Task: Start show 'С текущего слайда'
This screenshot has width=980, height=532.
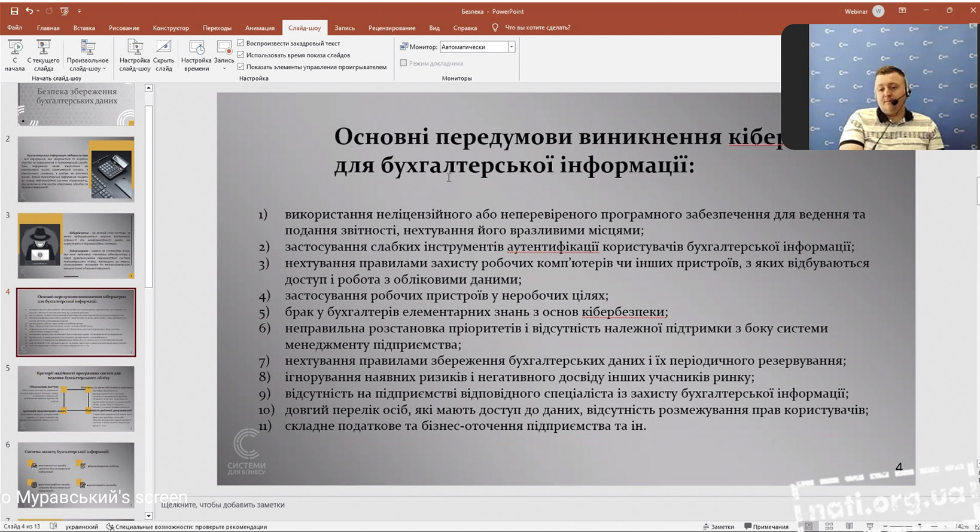Action: (44, 56)
